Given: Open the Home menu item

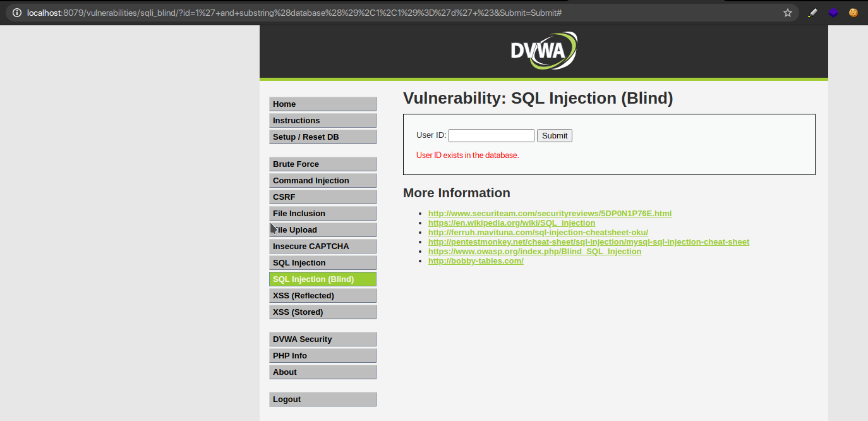Looking at the screenshot, I should click(x=323, y=104).
